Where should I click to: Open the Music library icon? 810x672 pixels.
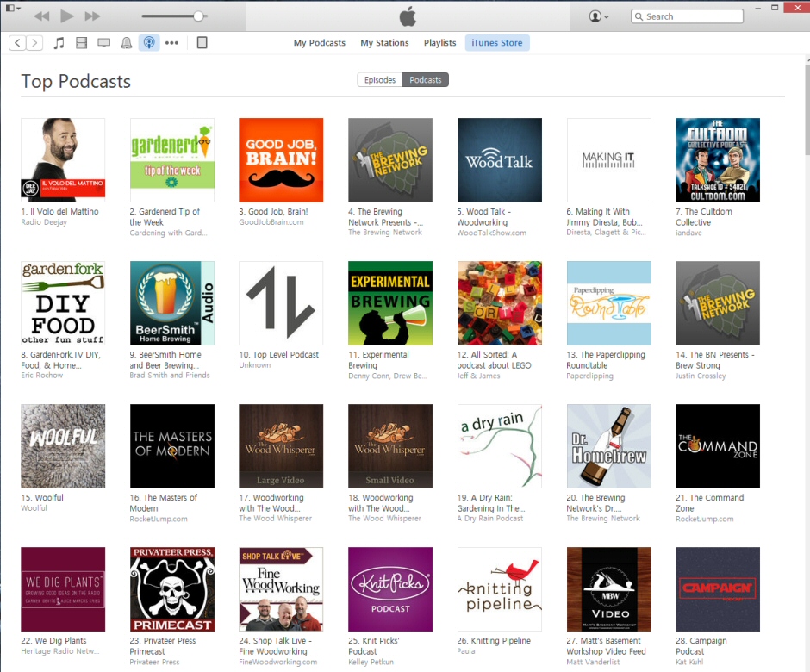[x=59, y=43]
